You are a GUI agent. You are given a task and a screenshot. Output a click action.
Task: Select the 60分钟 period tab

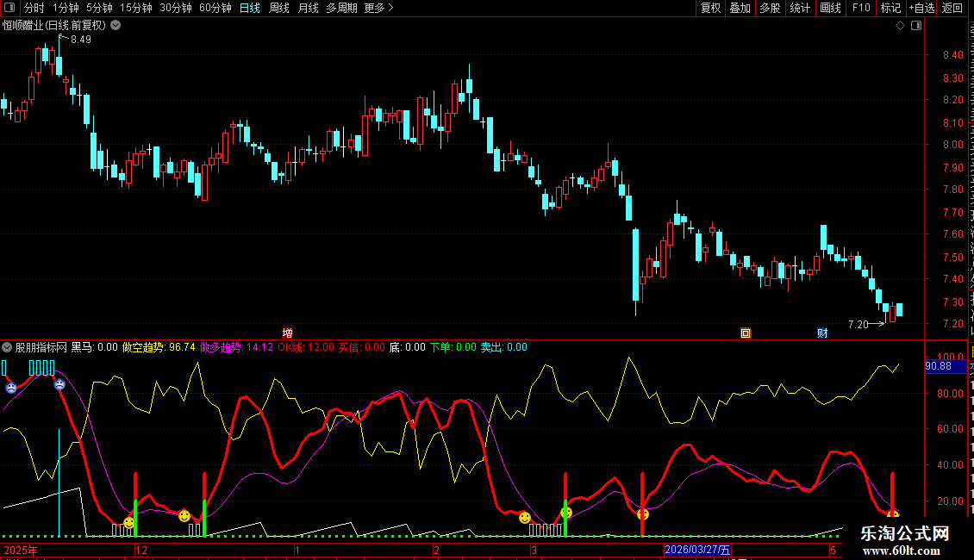pos(215,8)
